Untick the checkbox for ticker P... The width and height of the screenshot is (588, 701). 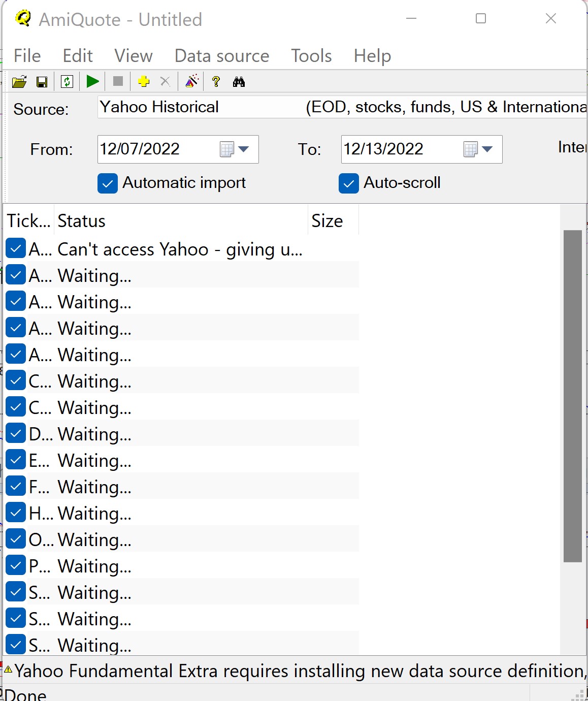click(16, 565)
